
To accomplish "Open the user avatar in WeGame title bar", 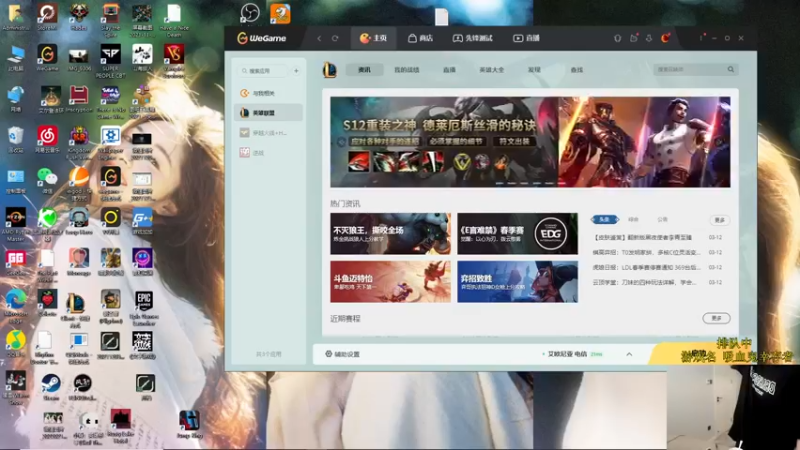I will coord(665,38).
